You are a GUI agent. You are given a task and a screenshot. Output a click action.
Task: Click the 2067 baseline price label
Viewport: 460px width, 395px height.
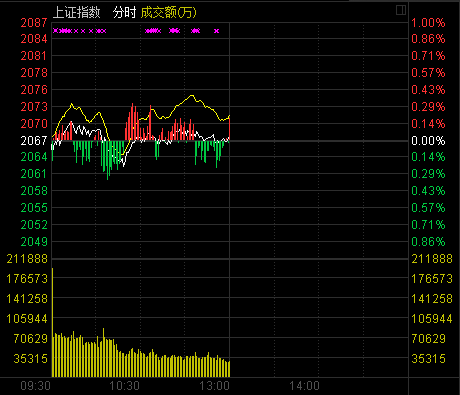34,141
